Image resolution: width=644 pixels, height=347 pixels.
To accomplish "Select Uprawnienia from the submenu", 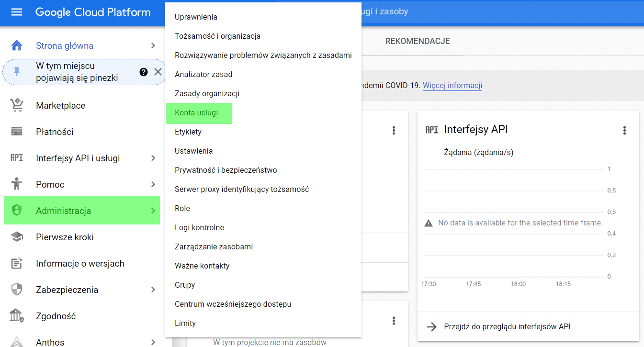I will [x=263, y=17].
